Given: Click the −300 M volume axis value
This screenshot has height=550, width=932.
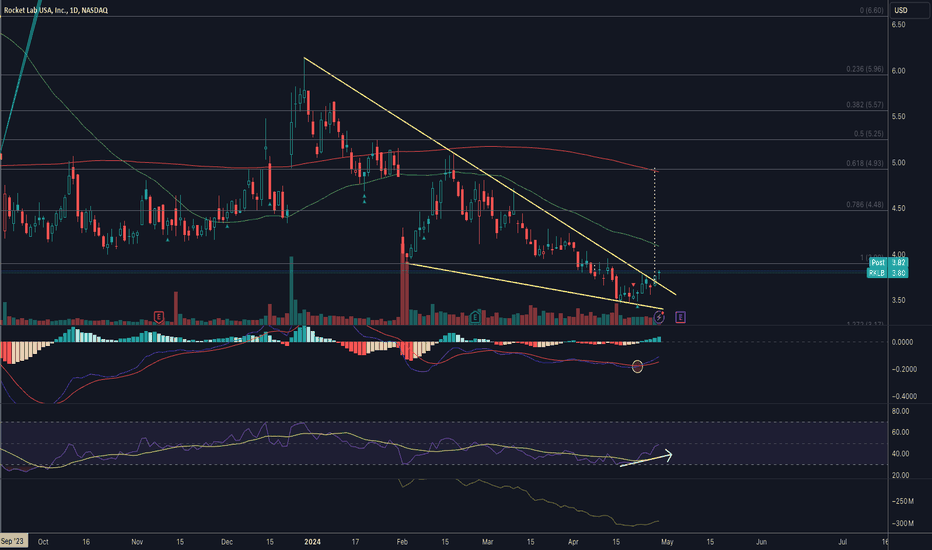Looking at the screenshot, I should click(x=902, y=523).
